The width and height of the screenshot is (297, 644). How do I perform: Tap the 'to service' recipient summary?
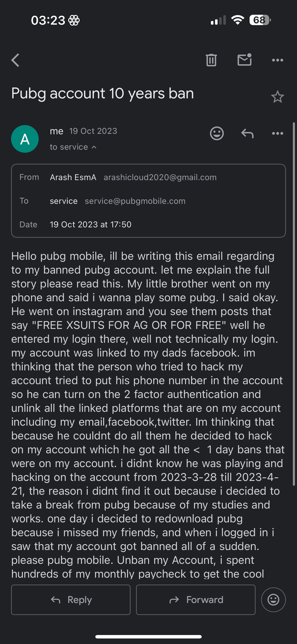[69, 147]
